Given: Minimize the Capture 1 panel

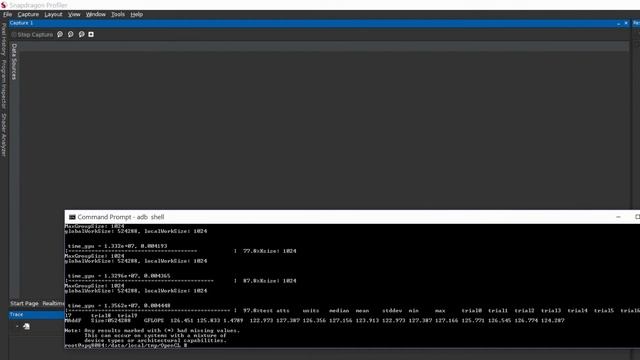Looking at the screenshot, I should tap(618, 23).
